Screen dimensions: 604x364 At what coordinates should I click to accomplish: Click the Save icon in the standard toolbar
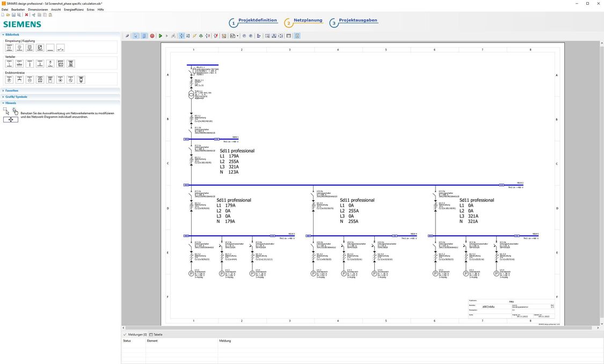(13, 15)
